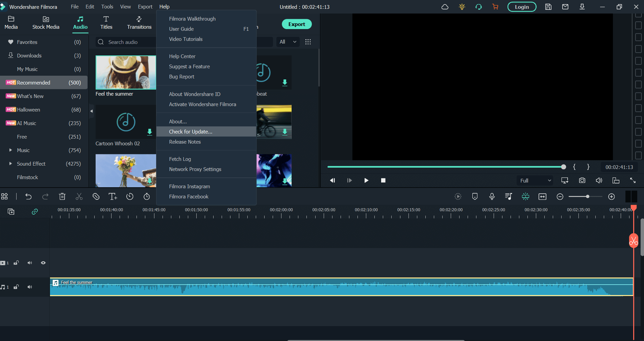Select Check for Update... menu item
644x341 pixels.
tap(206, 131)
